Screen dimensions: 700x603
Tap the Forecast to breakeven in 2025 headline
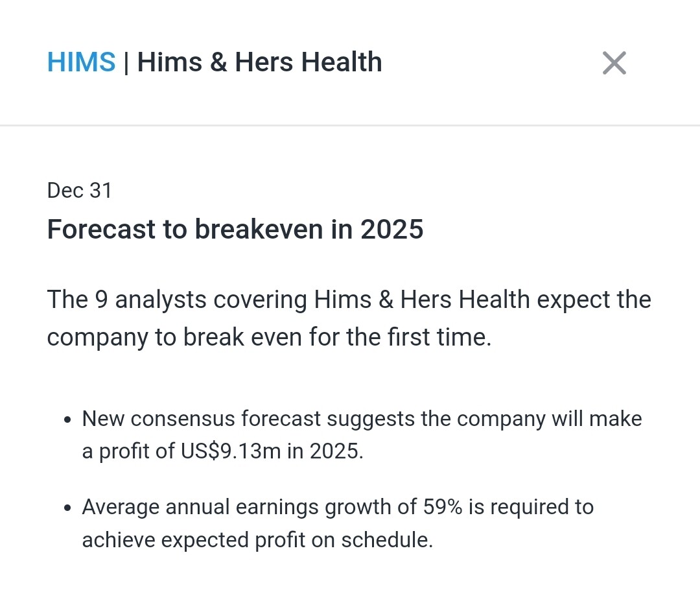click(x=235, y=230)
